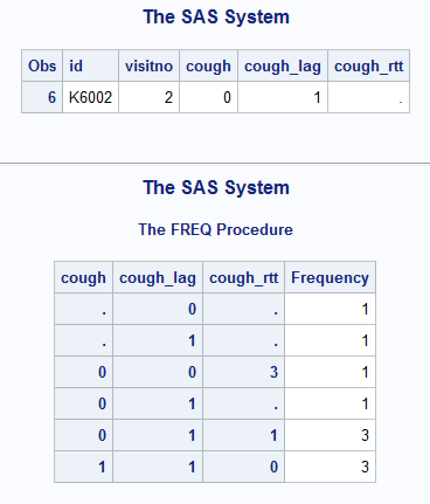
Task: Select the visitno value 2 cell
Action: click(x=148, y=97)
